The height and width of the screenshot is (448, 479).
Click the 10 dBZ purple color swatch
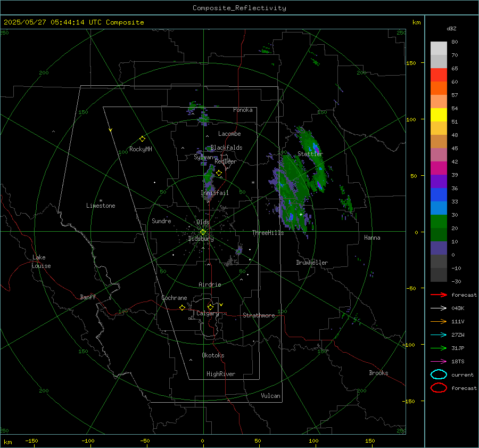[x=439, y=248]
